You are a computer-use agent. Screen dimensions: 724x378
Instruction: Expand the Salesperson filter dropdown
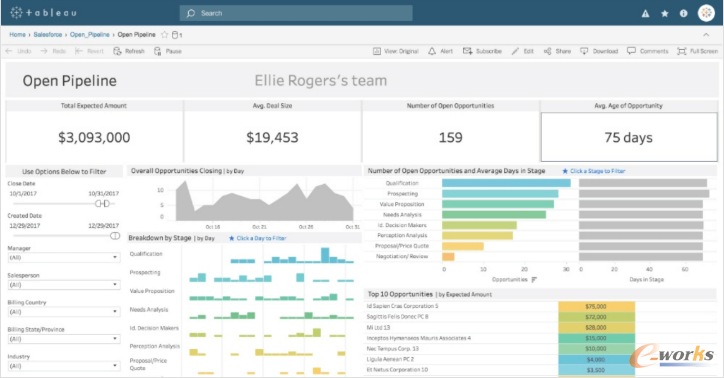tap(64, 285)
